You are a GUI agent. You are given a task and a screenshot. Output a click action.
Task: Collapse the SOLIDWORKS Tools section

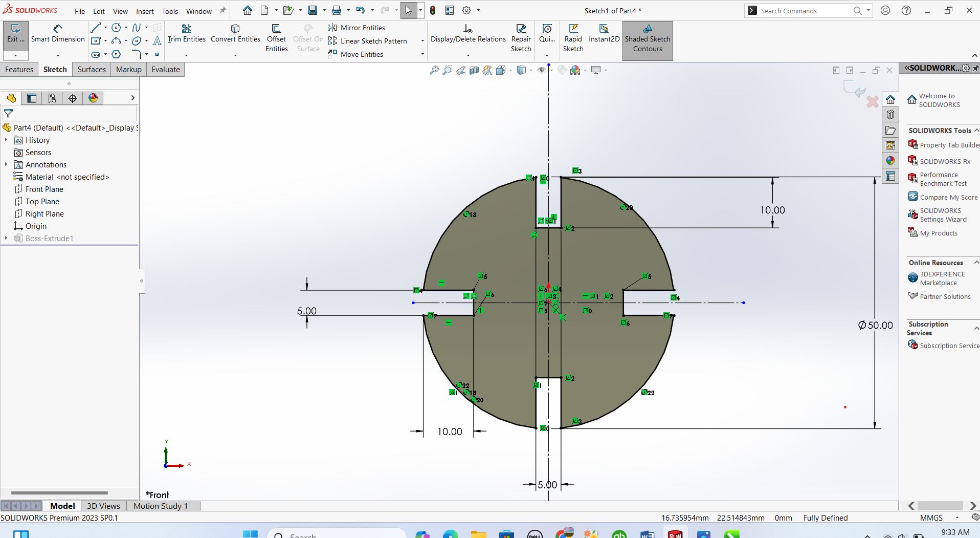click(x=976, y=131)
